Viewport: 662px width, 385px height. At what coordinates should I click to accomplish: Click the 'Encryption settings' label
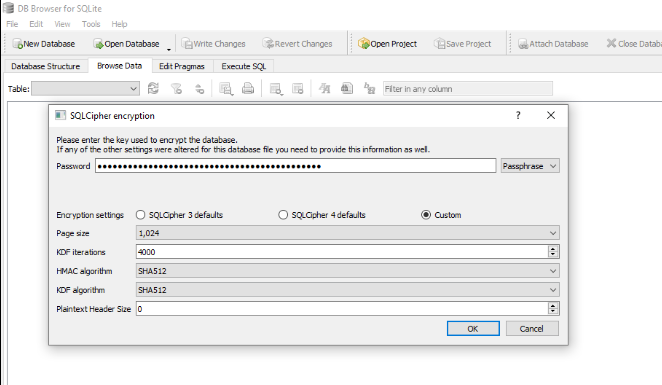click(x=90, y=215)
